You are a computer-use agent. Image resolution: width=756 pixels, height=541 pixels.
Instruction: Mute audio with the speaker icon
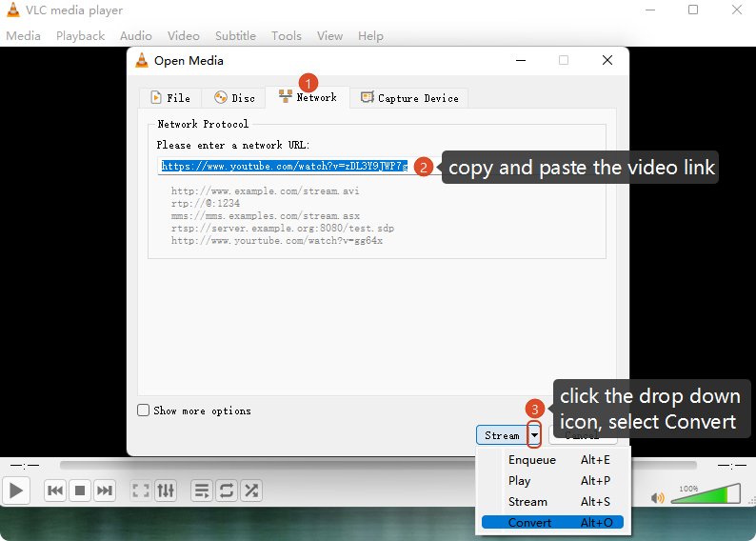657,497
